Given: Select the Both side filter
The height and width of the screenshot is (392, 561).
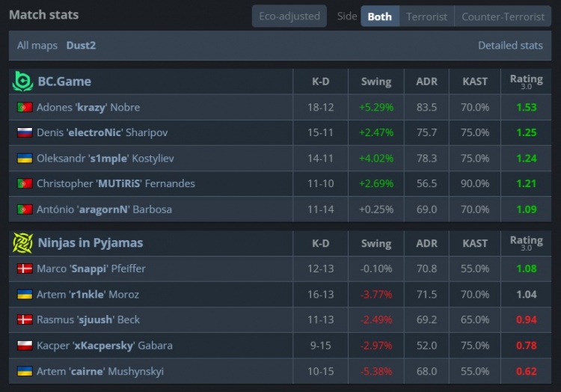Looking at the screenshot, I should tap(379, 16).
